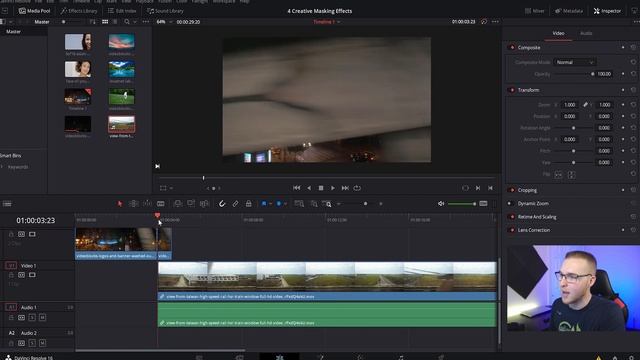Open Timeline View Options icon
The width and height of the screenshot is (640, 360).
(7, 204)
